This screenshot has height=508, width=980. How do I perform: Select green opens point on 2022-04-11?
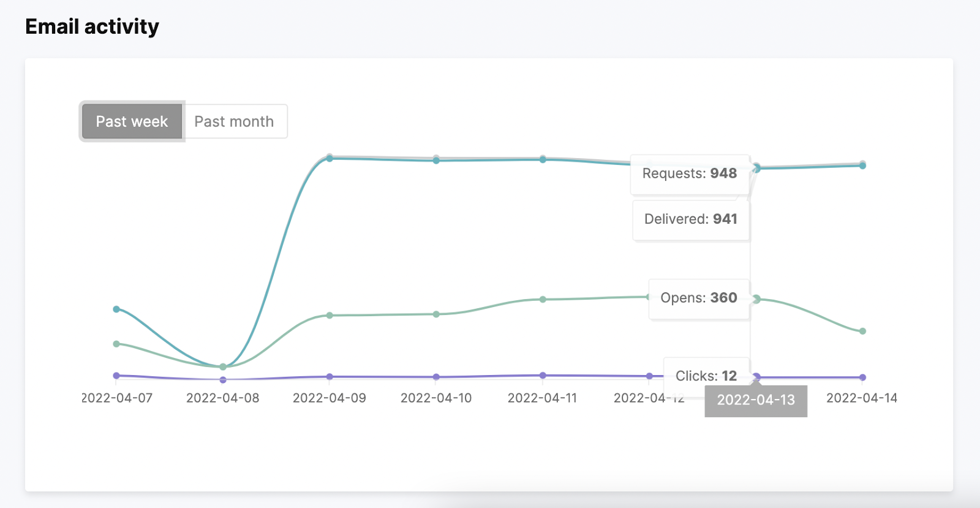(x=543, y=300)
